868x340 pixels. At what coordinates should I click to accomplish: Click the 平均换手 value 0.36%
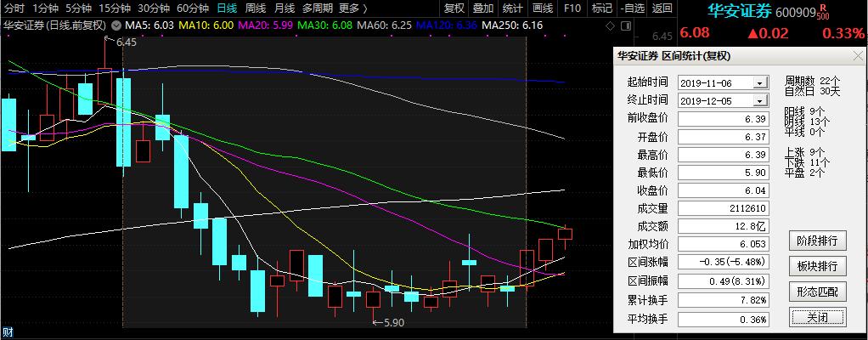[724, 320]
